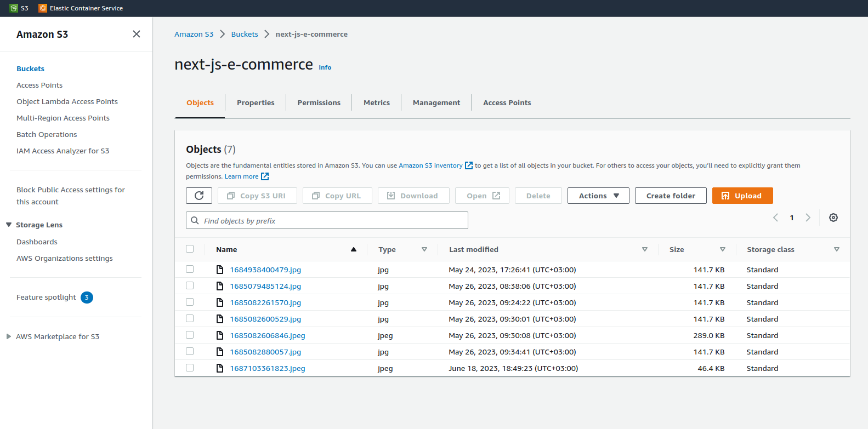Click file icon for 1685079485124.jpg
Image resolution: width=868 pixels, height=429 pixels.
click(x=220, y=286)
